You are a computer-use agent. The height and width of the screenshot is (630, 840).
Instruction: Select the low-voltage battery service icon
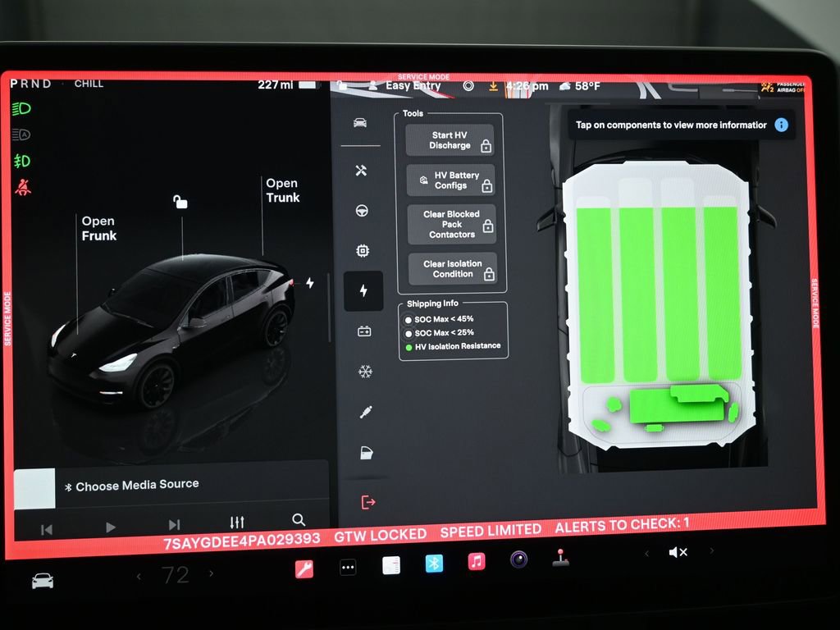363,331
